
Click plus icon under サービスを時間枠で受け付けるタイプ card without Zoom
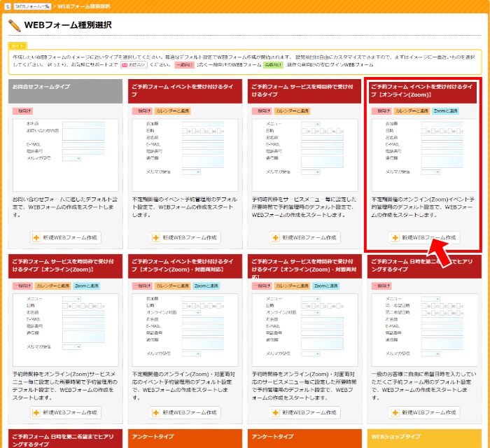click(275, 238)
